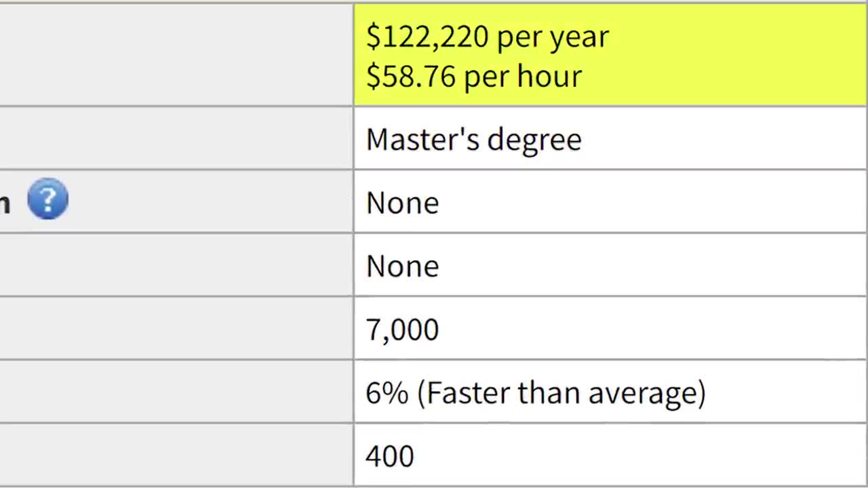Click the blue question mark help icon
Screen dimensions: 868x488
47,199
